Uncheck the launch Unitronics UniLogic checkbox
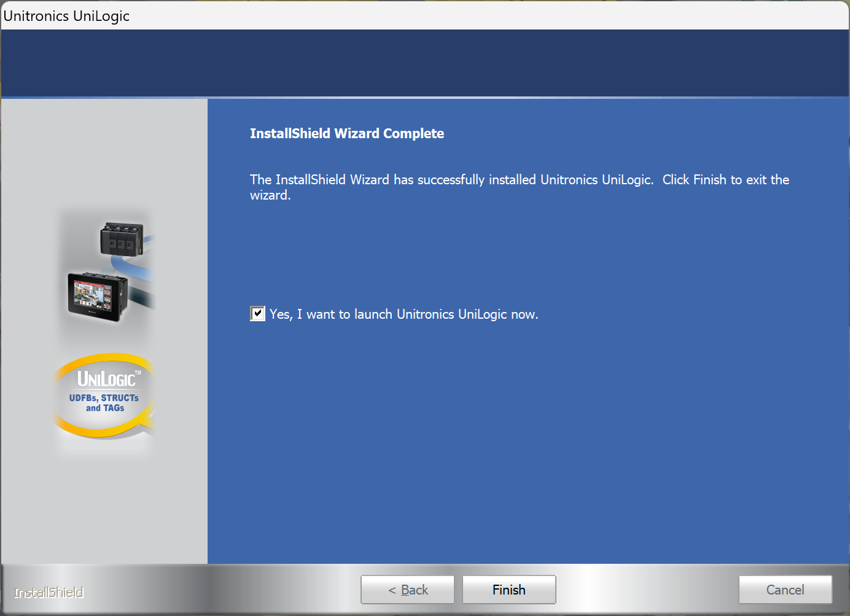 (257, 314)
